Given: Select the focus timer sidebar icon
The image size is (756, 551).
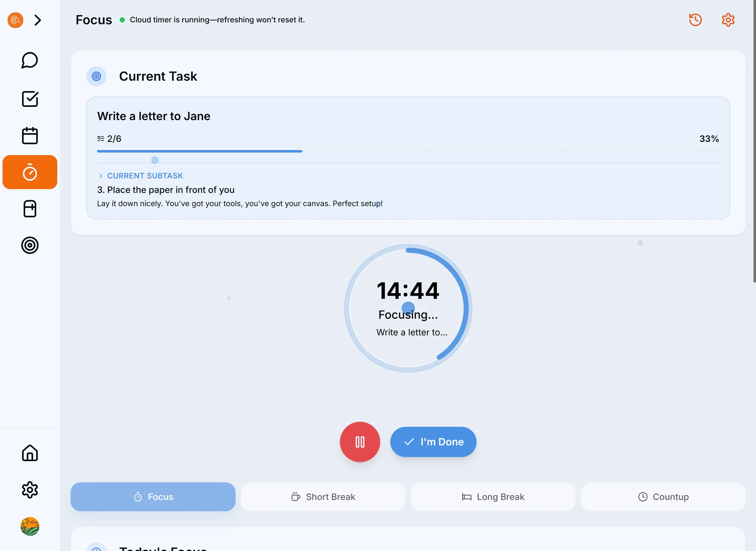Looking at the screenshot, I should click(30, 172).
